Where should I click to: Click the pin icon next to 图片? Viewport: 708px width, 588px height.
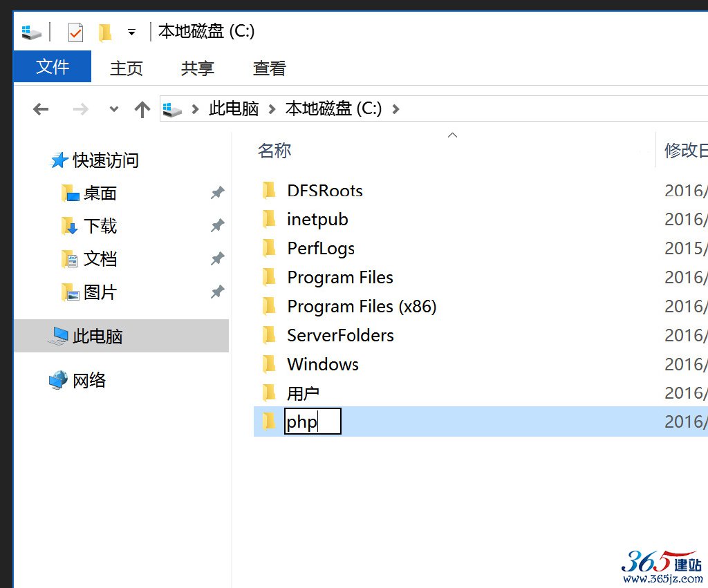(217, 292)
